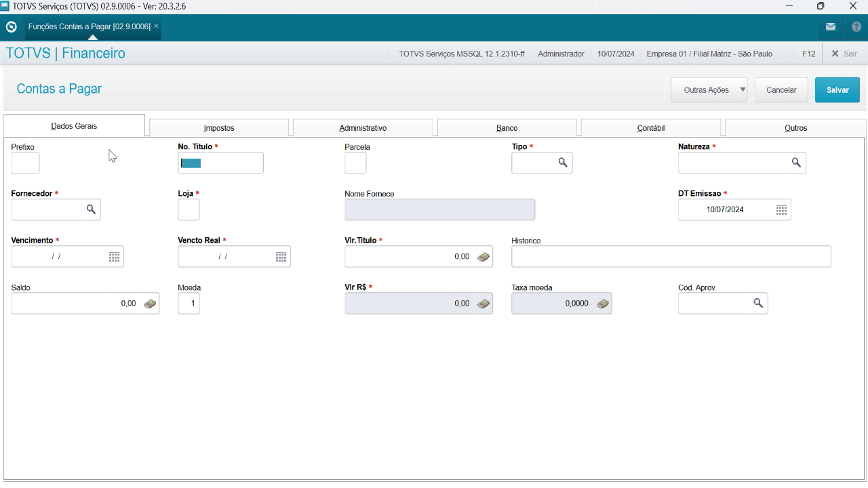Open the help question mark icon
The width and height of the screenshot is (868, 488).
pos(856,27)
